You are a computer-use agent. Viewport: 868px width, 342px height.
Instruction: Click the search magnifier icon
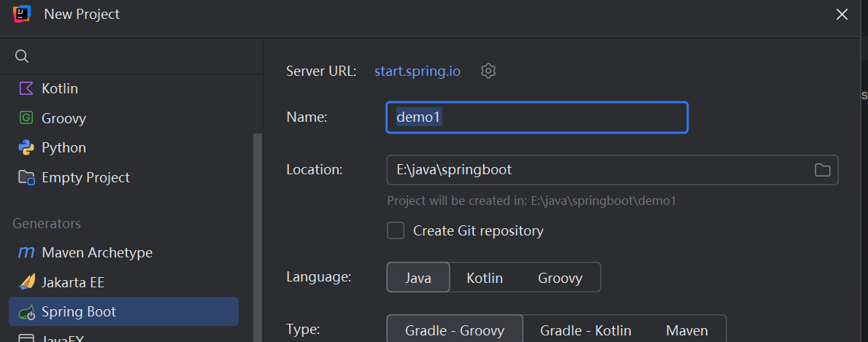click(x=22, y=56)
